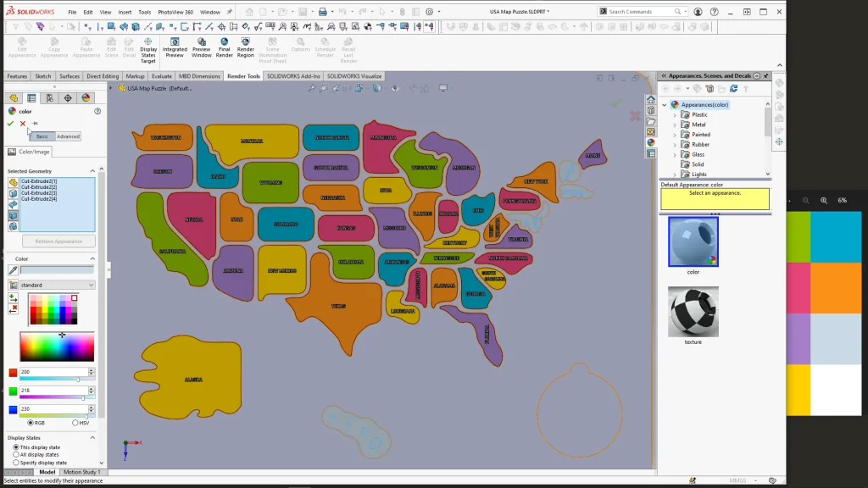Viewport: 868px width, 488px height.
Task: Accept the color with green checkmark
Action: point(10,124)
